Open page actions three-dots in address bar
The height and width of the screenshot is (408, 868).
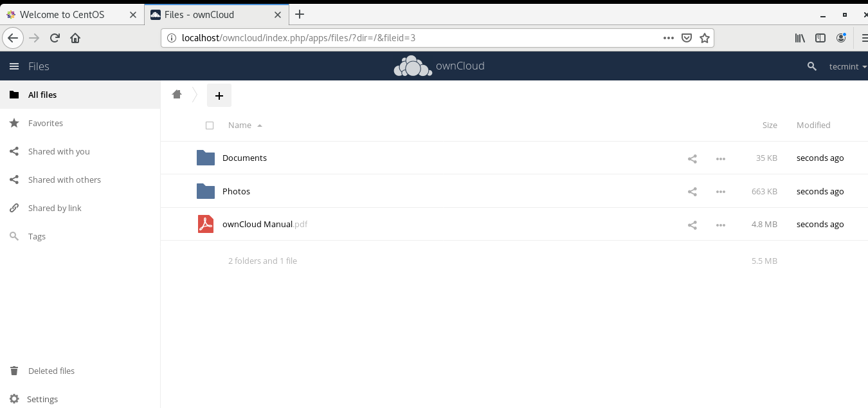pyautogui.click(x=669, y=38)
